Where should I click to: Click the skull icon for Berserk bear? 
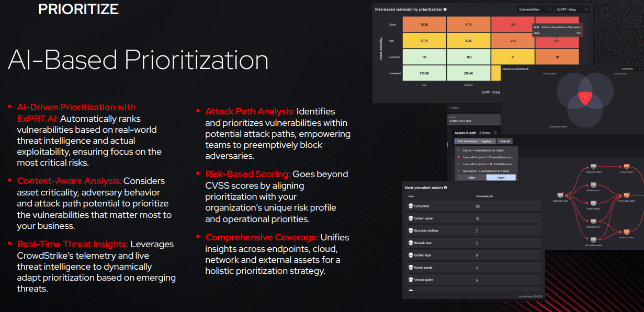pyautogui.click(x=411, y=243)
